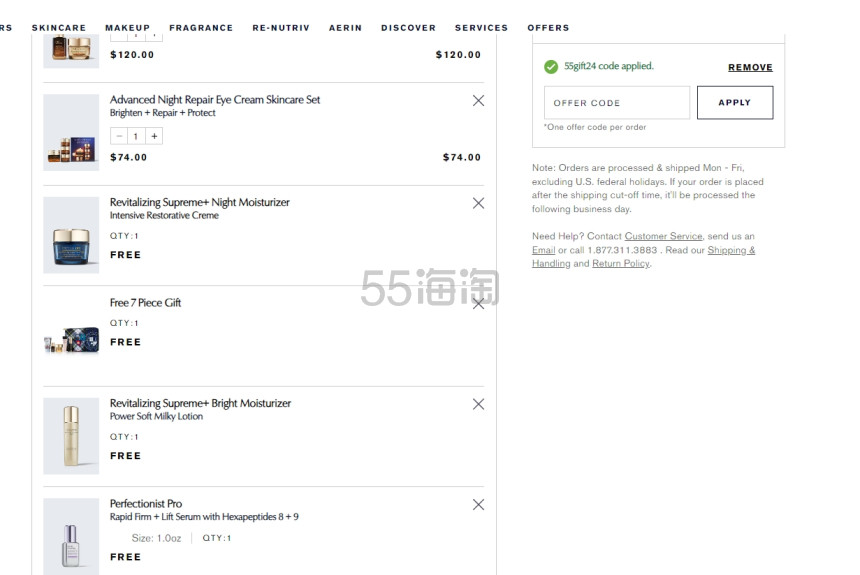The width and height of the screenshot is (860, 575).
Task: Open the Skincare menu
Action: coord(59,27)
